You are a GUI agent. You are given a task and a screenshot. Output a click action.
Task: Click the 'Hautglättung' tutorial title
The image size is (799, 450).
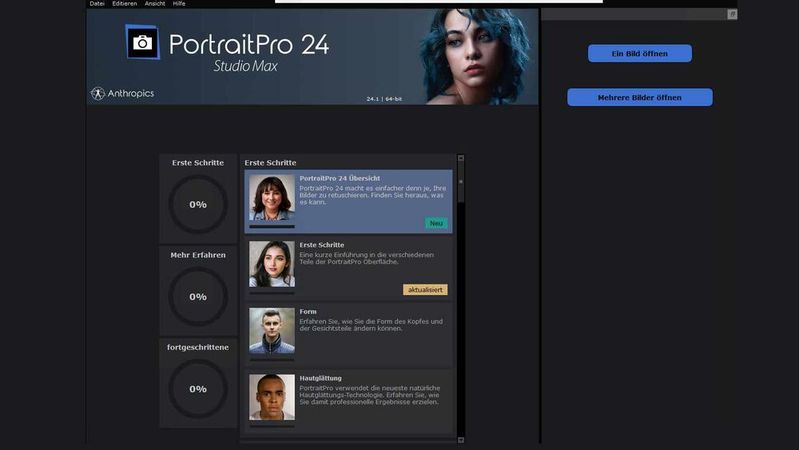coord(321,378)
